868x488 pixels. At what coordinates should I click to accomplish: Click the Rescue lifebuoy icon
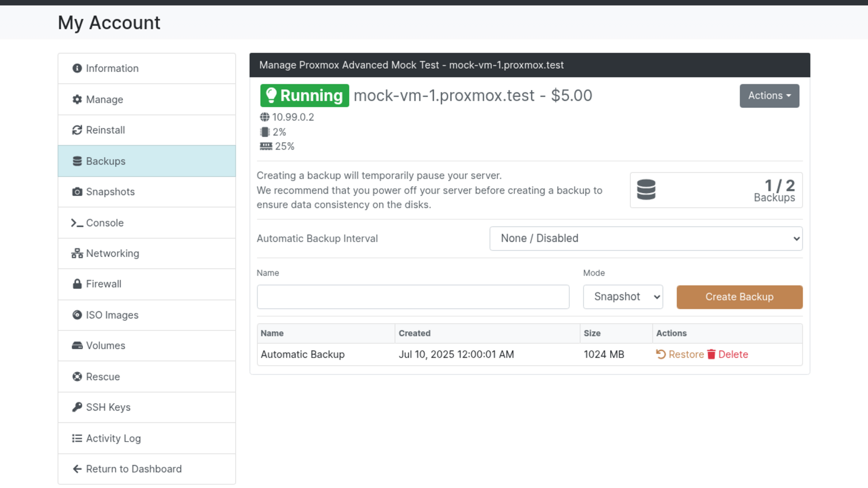(x=77, y=376)
